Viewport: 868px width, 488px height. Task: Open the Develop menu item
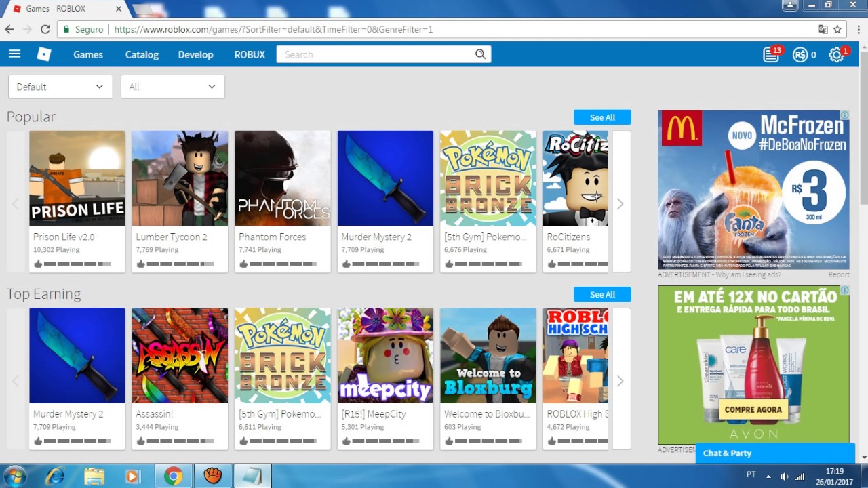195,54
